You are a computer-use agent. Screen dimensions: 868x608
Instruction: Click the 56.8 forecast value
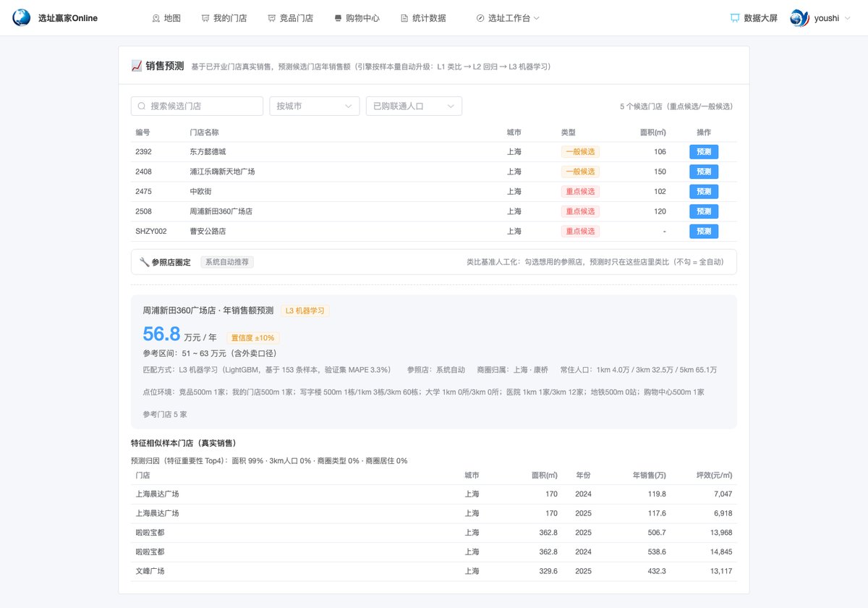[x=161, y=334]
